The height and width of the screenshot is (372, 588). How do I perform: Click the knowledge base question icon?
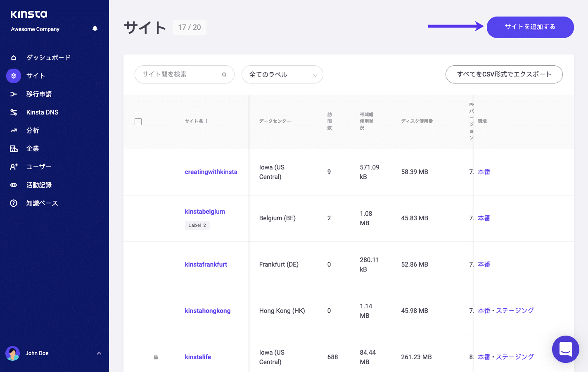[x=14, y=203]
